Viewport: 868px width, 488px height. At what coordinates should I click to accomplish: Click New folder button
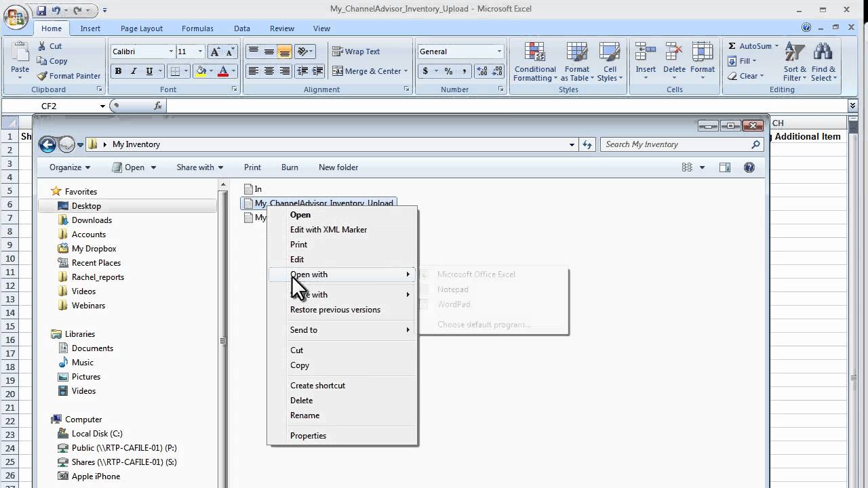(x=338, y=167)
